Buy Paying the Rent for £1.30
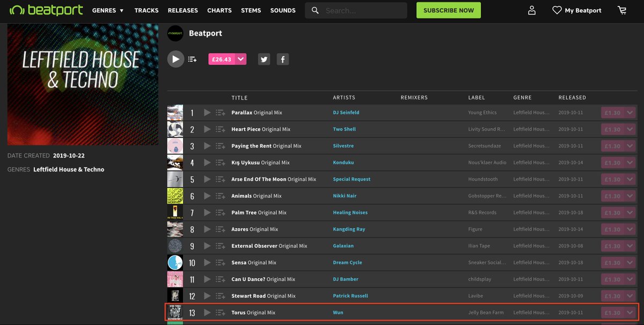 [613, 146]
